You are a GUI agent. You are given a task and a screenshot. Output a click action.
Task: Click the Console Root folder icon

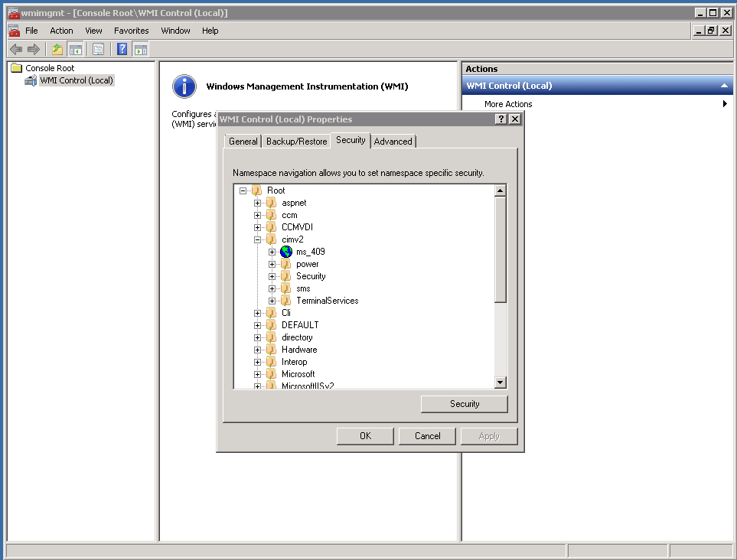(16, 68)
